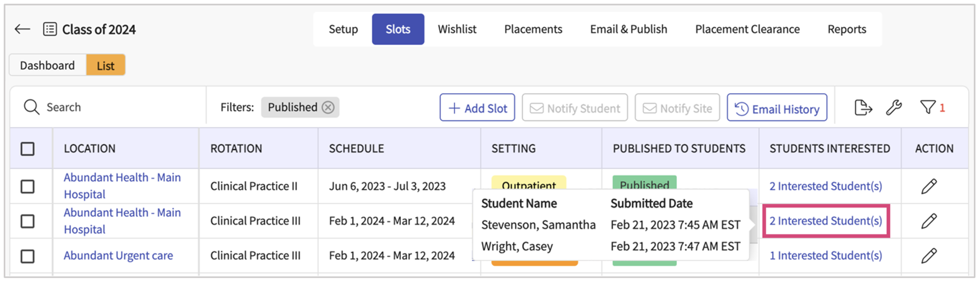Click the Setting column header
The width and height of the screenshot is (980, 283).
click(514, 149)
